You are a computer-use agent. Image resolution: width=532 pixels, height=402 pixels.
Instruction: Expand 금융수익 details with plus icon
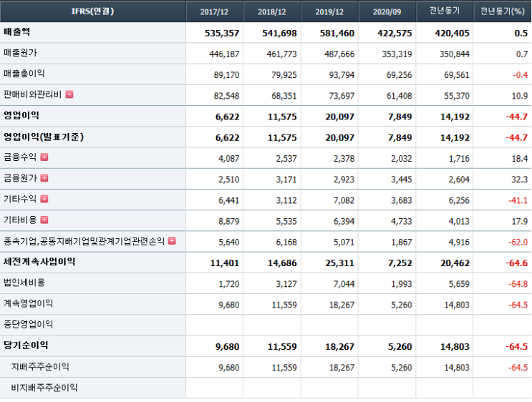44,157
